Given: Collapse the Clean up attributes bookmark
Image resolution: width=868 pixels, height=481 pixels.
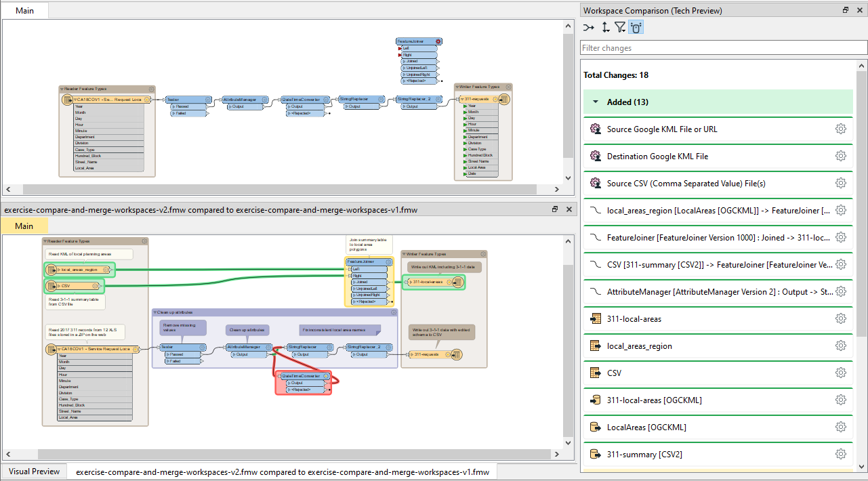Looking at the screenshot, I should 156,312.
